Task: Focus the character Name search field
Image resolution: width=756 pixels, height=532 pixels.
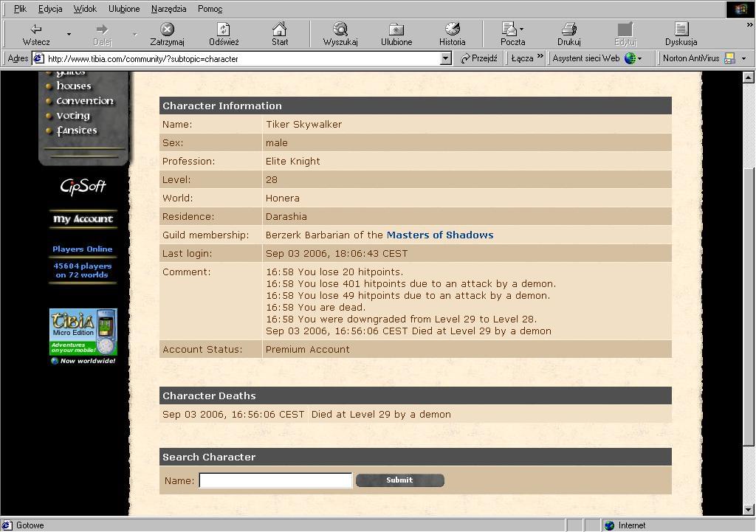Action: [x=276, y=480]
